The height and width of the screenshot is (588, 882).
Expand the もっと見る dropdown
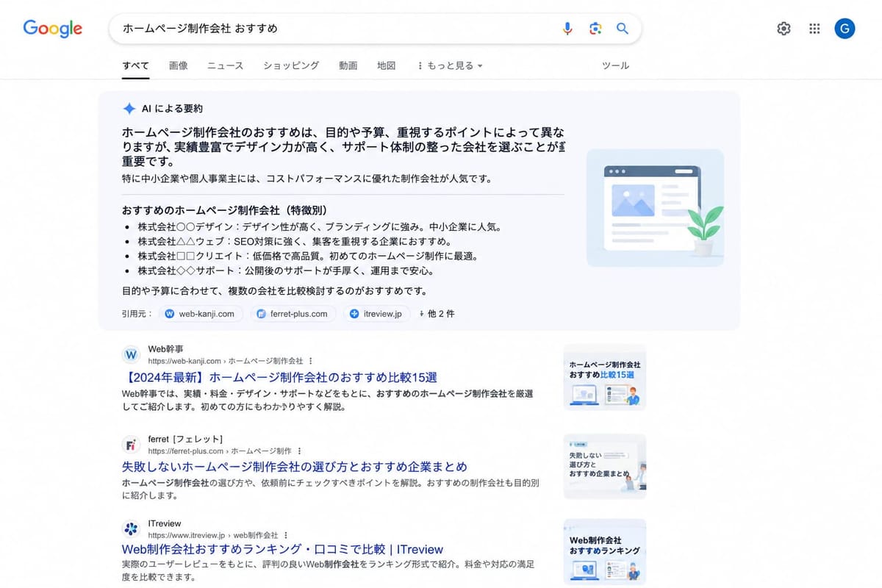450,65
